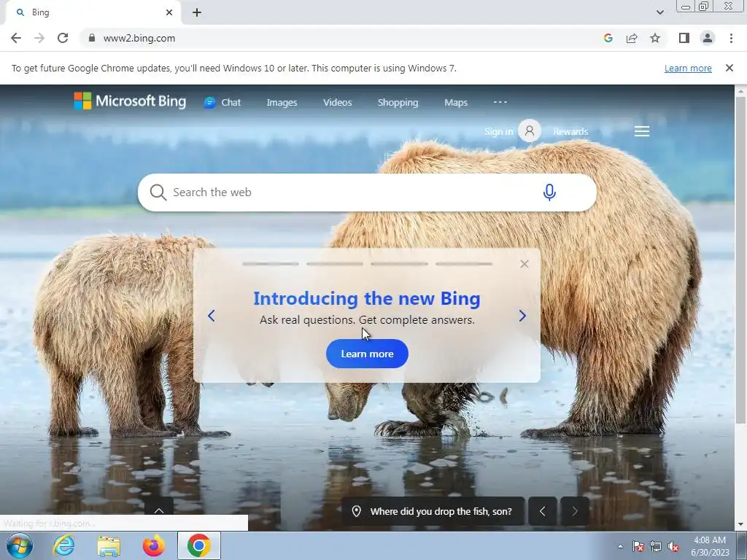The image size is (747, 560).
Task: Launch Internet Explorer from taskbar
Action: point(63,545)
